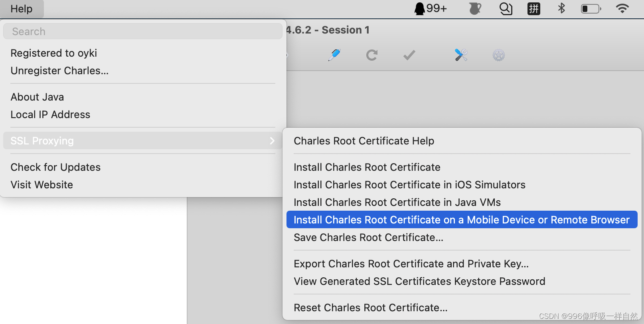Click the battery status icon

(x=591, y=8)
